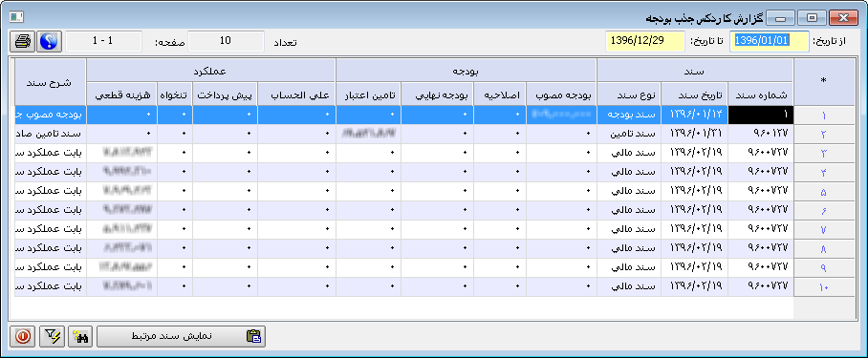
Task: Click the printer icon to print report
Action: pyautogui.click(x=23, y=41)
